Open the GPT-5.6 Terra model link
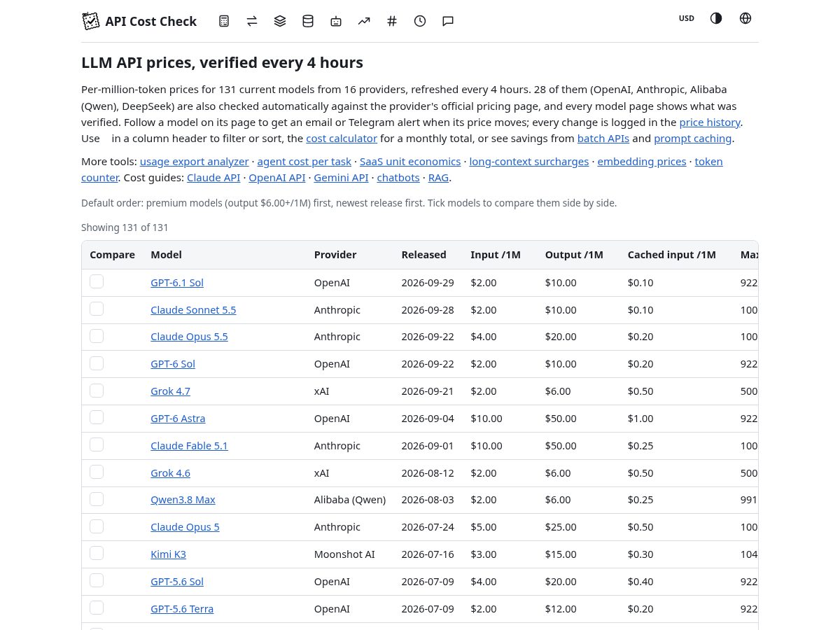 pos(182,609)
